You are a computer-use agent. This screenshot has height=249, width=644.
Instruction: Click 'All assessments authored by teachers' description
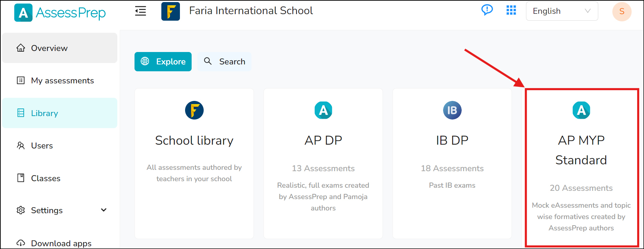pos(194,173)
